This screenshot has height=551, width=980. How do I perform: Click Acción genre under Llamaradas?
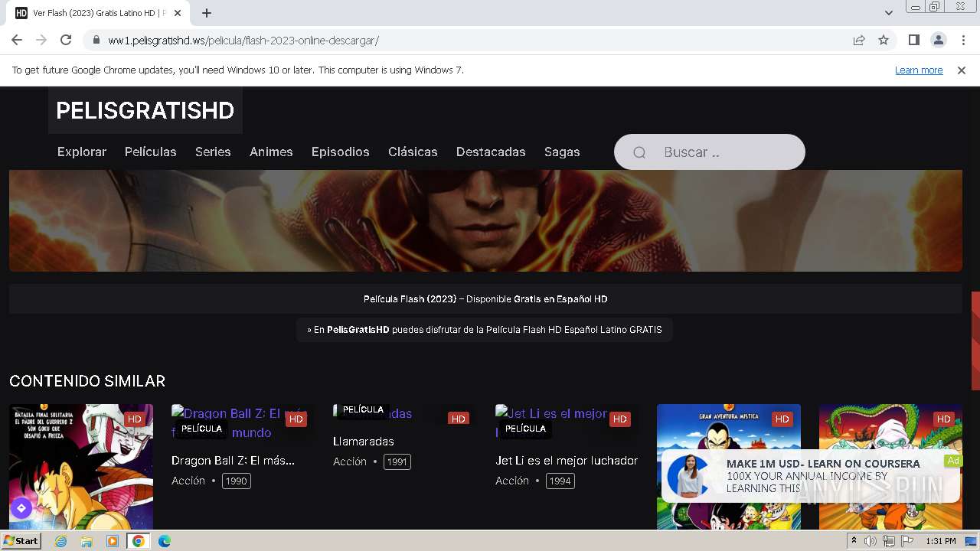pyautogui.click(x=350, y=461)
